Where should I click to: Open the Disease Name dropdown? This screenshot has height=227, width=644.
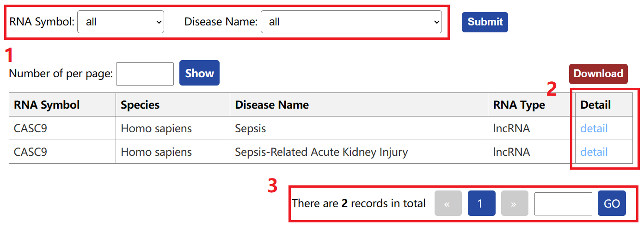(x=351, y=22)
